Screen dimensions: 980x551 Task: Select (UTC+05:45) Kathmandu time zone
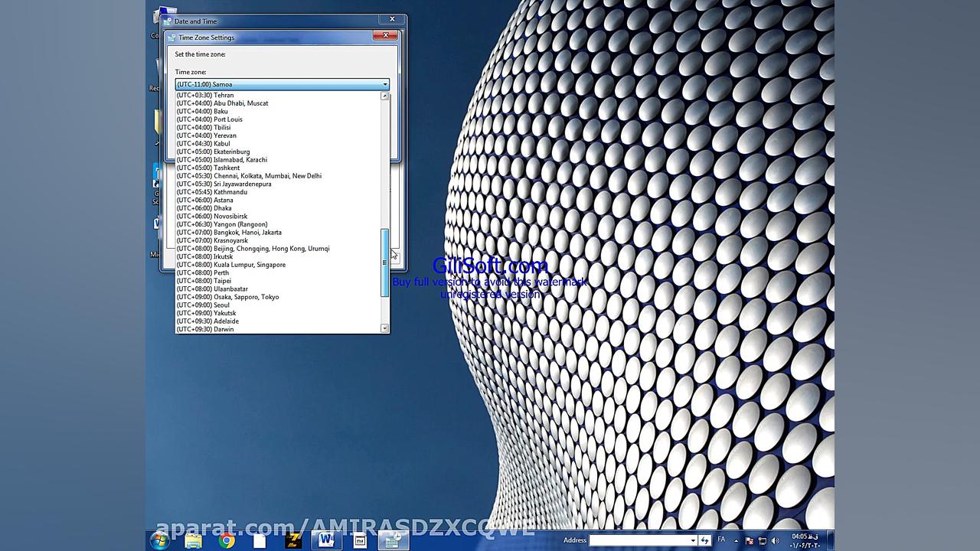pyautogui.click(x=278, y=192)
